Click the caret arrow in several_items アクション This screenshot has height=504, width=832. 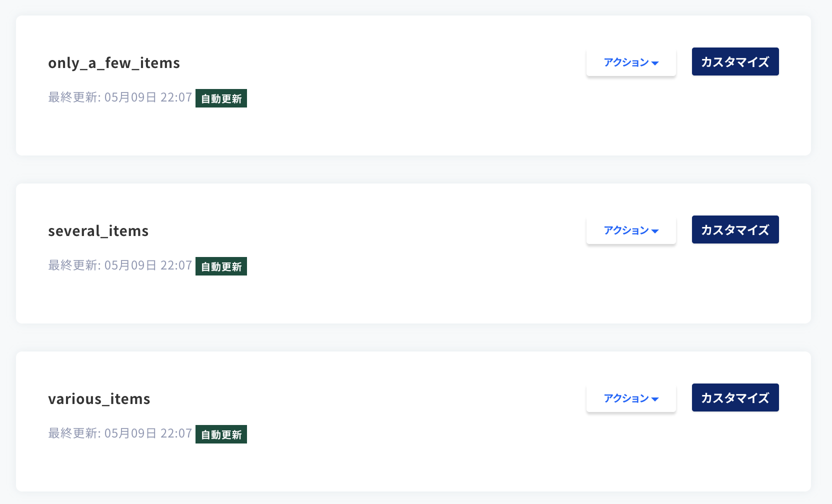pos(655,231)
